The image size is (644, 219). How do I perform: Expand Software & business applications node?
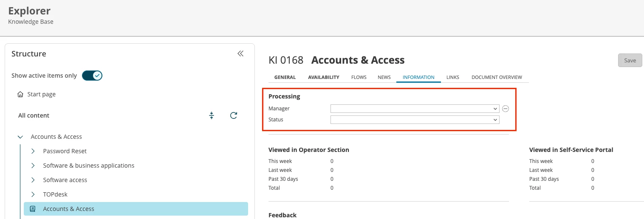tap(33, 166)
